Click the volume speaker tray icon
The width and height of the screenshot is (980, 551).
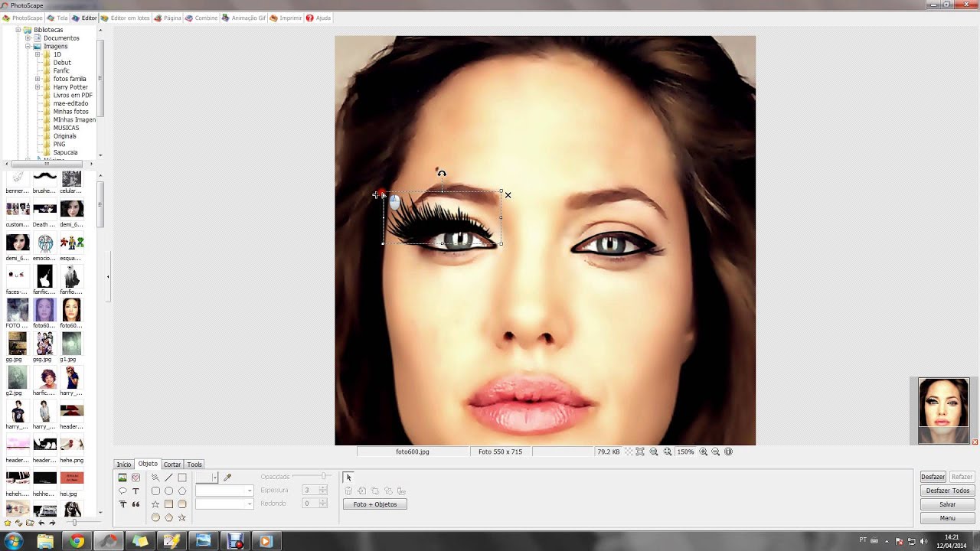pos(924,541)
